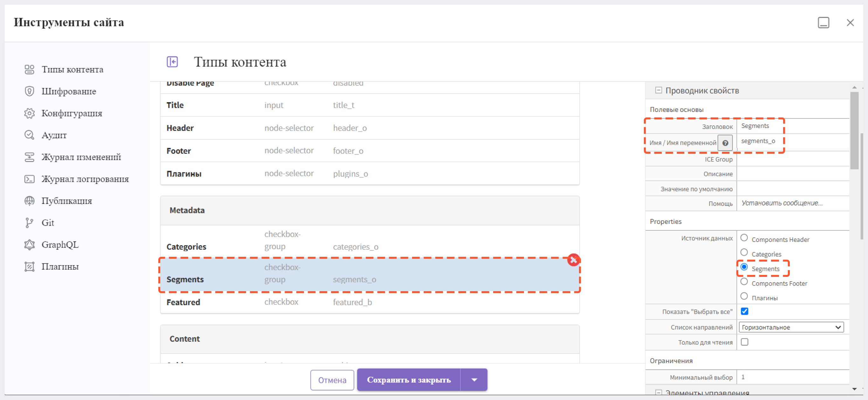Screen dimensions: 868x400
Task: Open Плагины in the sidebar
Action: coord(60,267)
